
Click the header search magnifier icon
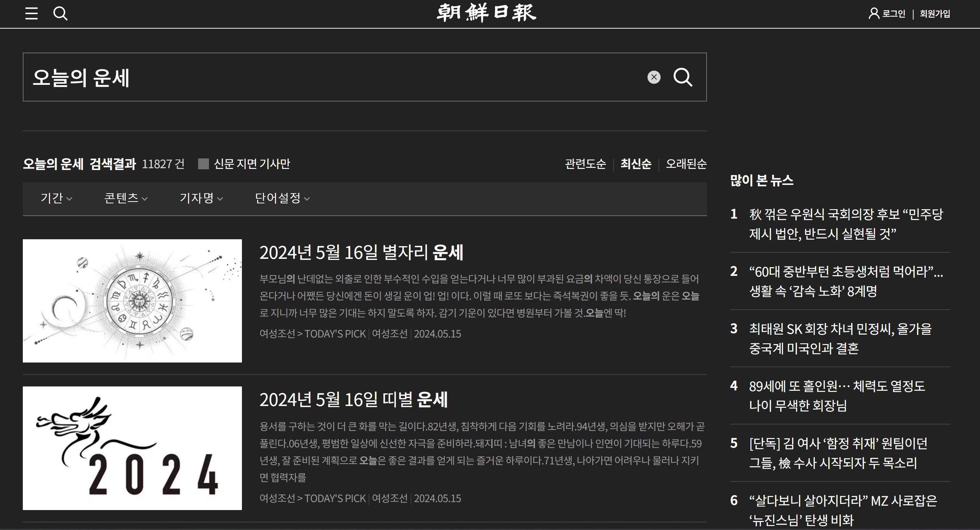click(x=60, y=14)
